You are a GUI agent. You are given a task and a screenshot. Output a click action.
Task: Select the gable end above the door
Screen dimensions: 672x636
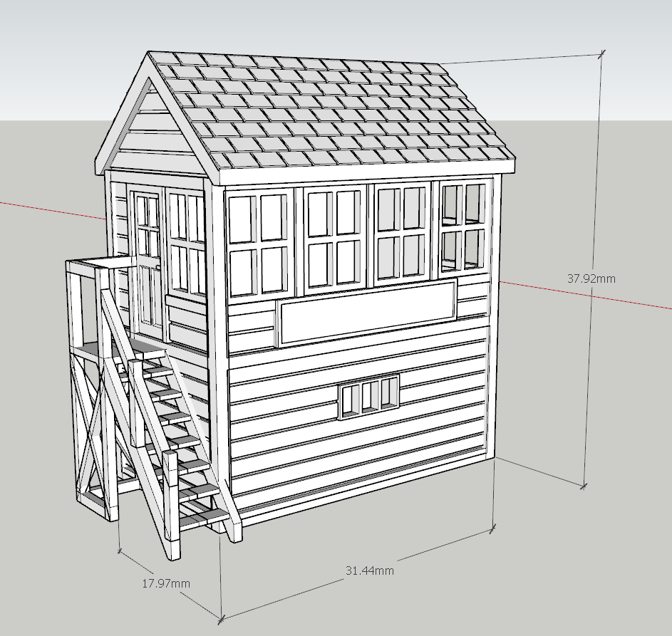[x=153, y=139]
